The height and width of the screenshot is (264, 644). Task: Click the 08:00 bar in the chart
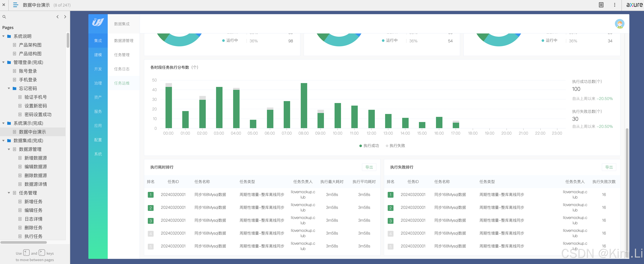[x=304, y=105]
